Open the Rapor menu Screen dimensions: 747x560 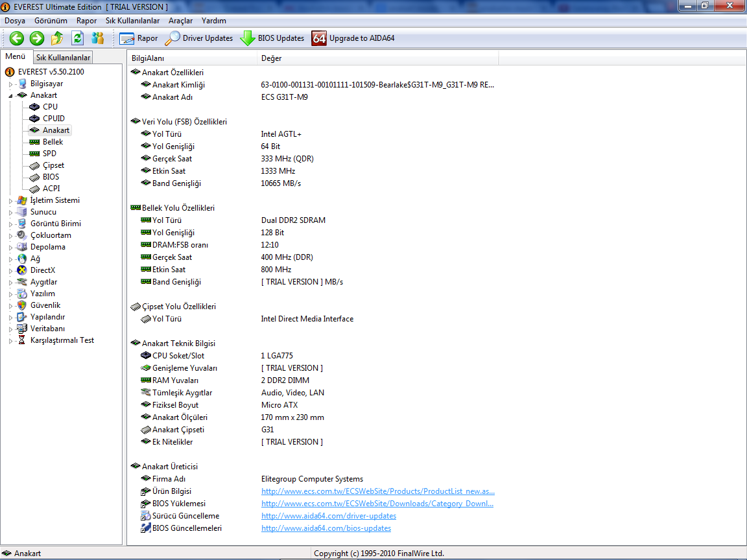click(x=86, y=21)
